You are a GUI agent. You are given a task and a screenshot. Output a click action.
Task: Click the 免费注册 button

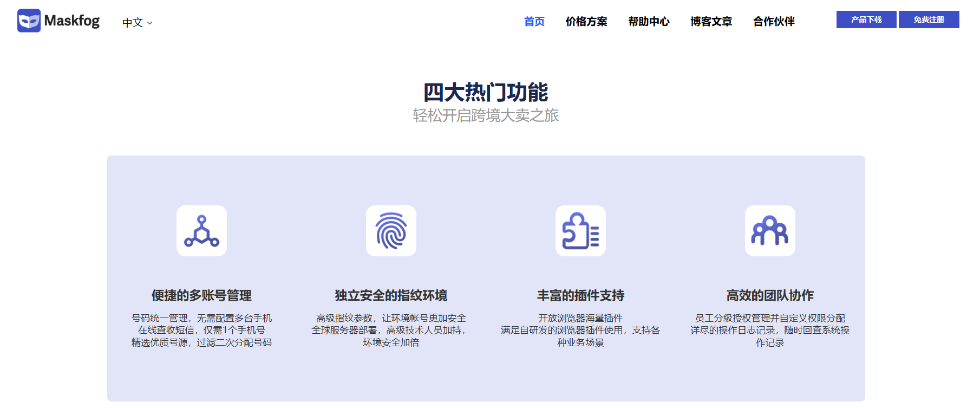click(929, 20)
